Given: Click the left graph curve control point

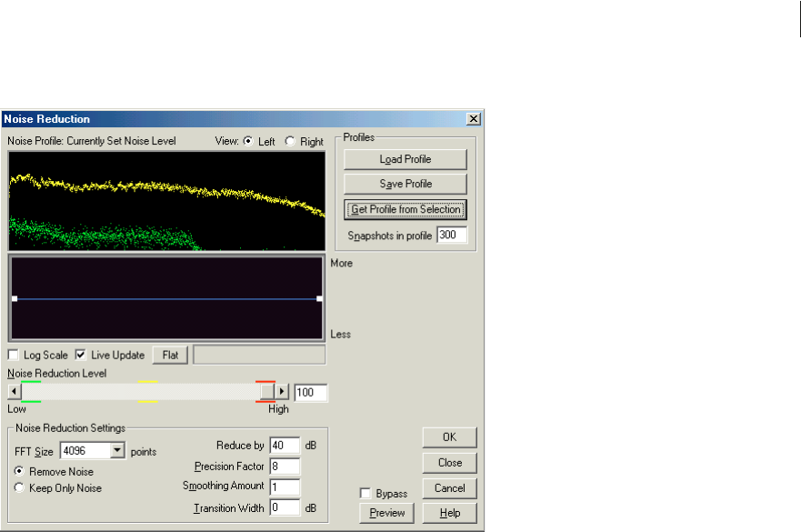Looking at the screenshot, I should tap(15, 298).
